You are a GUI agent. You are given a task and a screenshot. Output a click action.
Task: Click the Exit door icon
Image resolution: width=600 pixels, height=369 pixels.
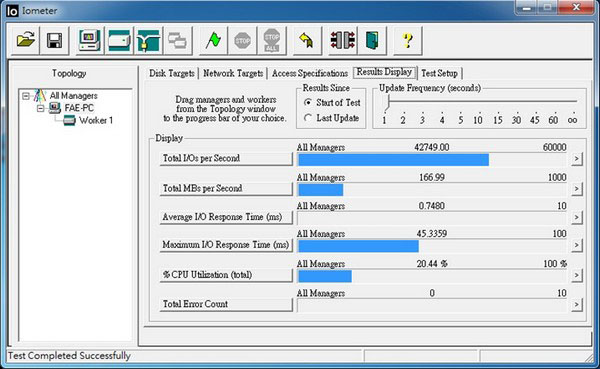[373, 41]
